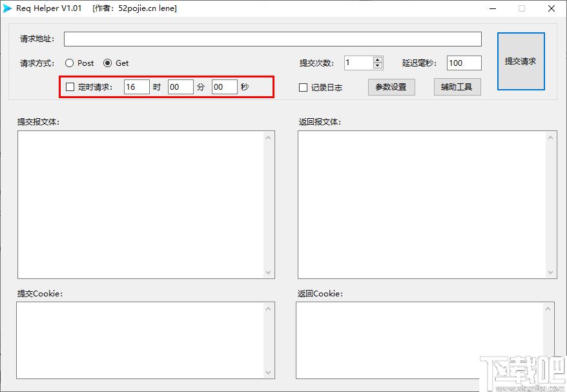
Task: Enable the 定时请求 checkbox
Action: click(70, 87)
